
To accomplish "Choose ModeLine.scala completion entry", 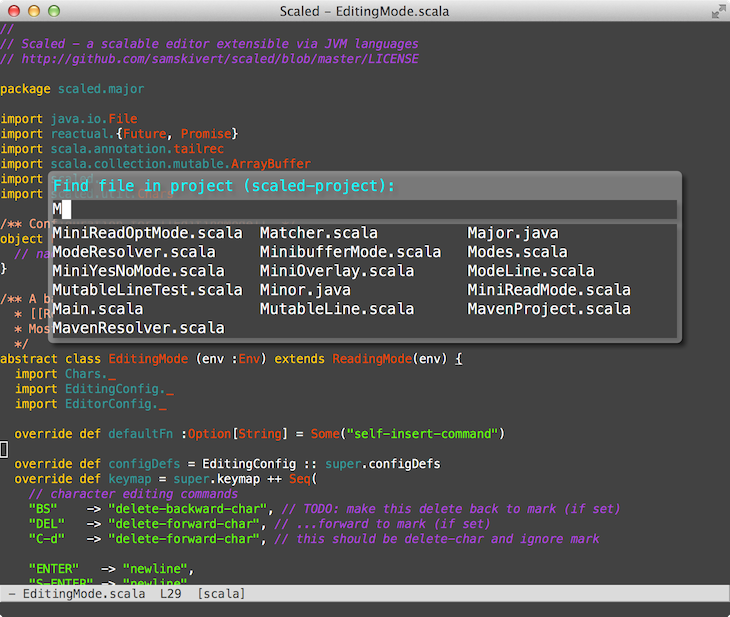I will click(531, 271).
